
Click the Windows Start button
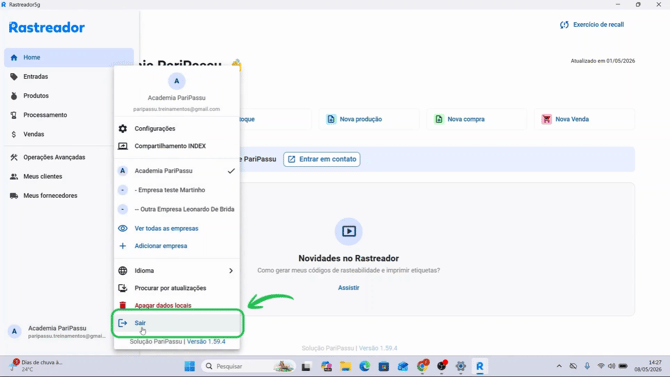tap(190, 366)
